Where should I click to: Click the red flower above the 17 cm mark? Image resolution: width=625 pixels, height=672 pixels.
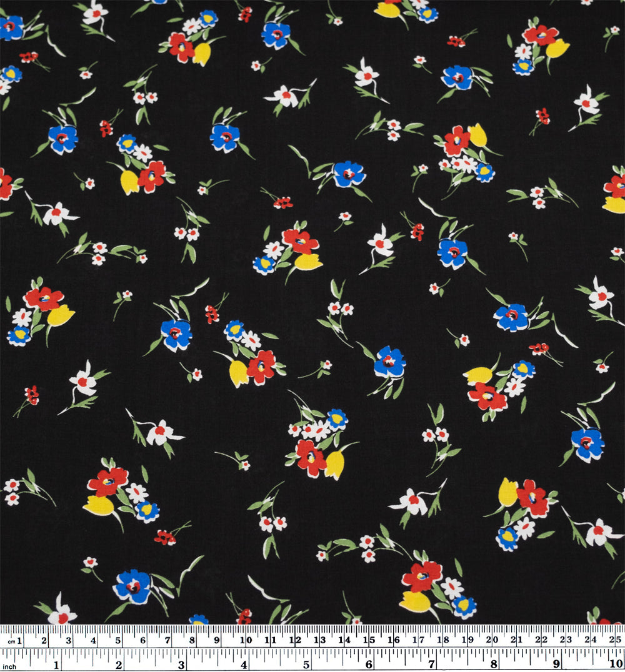(x=422, y=576)
